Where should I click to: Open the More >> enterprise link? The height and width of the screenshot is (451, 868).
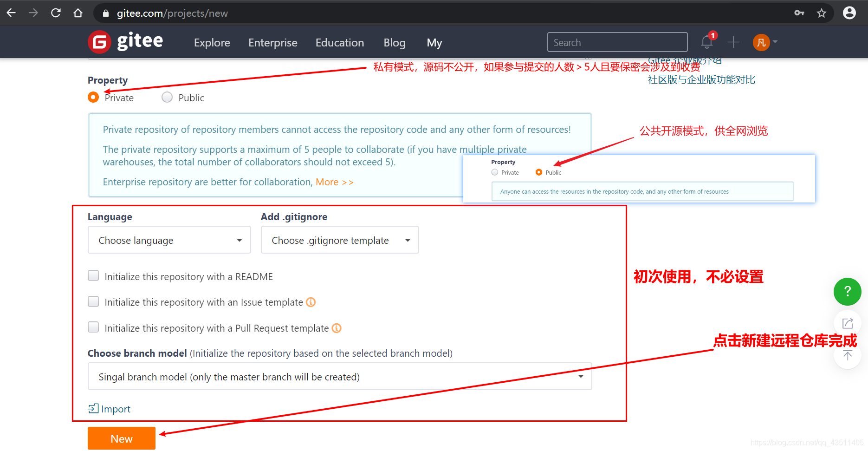click(335, 182)
